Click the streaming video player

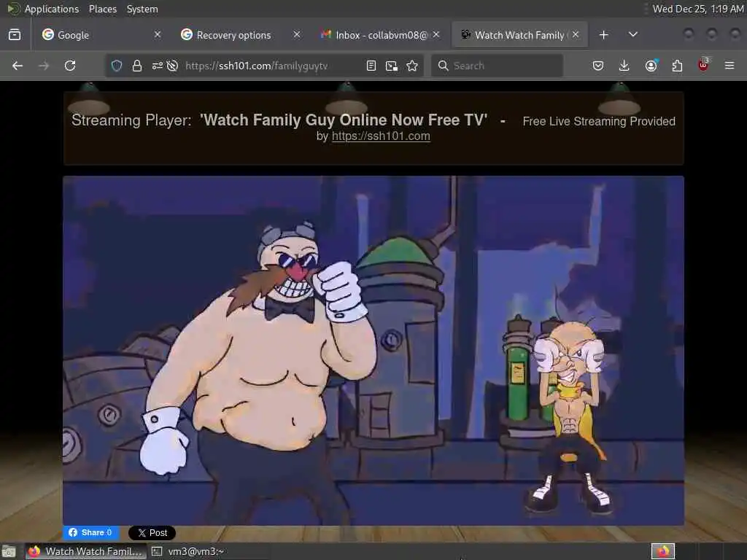point(373,351)
